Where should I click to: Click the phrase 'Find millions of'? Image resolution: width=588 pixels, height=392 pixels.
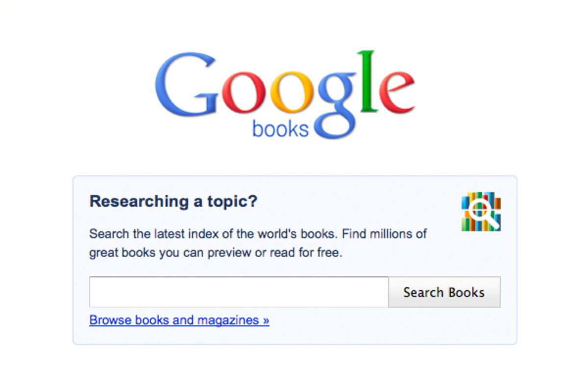point(385,234)
